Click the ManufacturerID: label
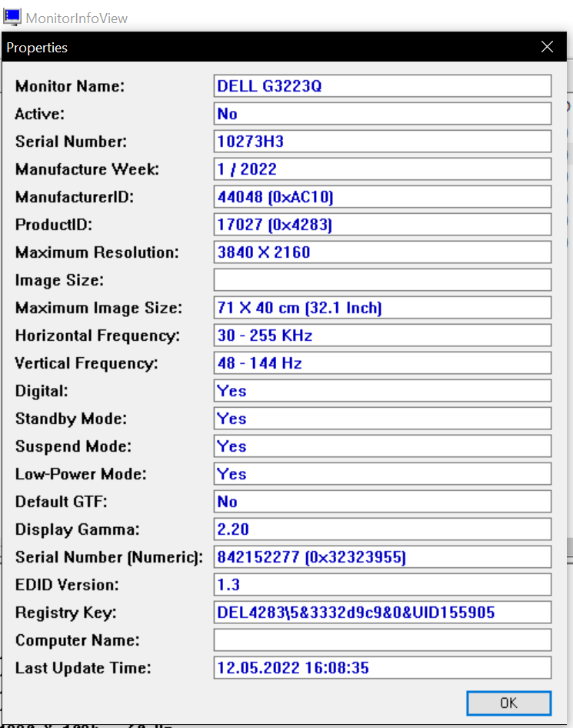The width and height of the screenshot is (573, 728). [x=75, y=197]
